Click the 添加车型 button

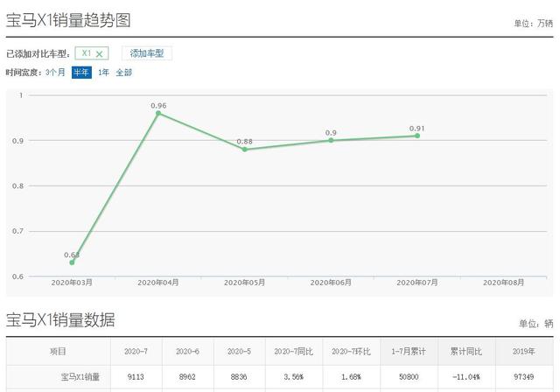[147, 53]
